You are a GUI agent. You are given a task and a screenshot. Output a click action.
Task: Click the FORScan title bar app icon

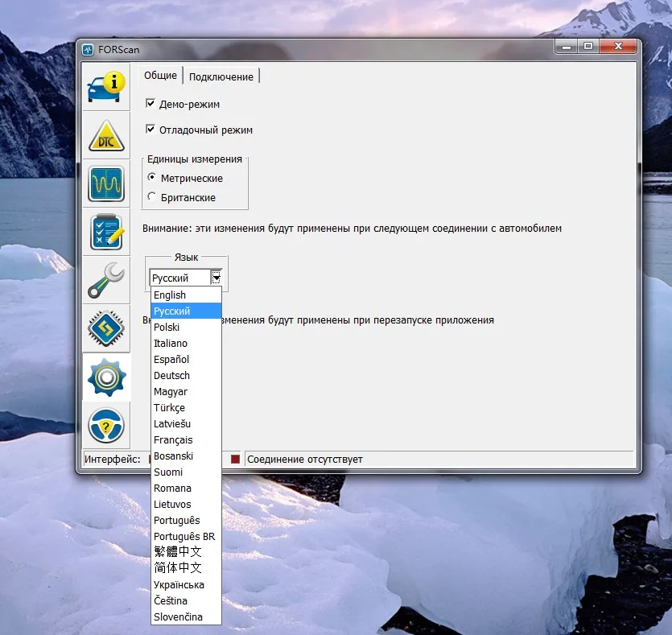click(x=88, y=50)
